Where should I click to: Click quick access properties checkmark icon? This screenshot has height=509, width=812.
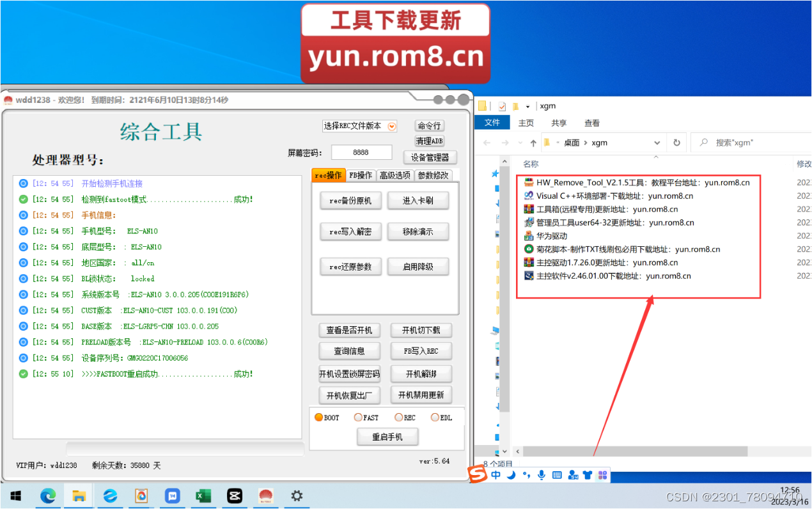(x=502, y=106)
